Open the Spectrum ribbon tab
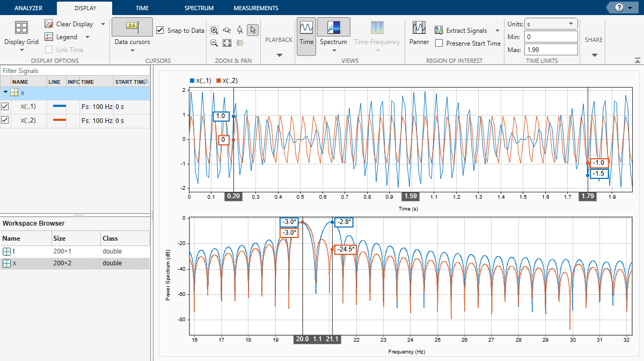Image resolution: width=644 pixels, height=361 pixels. tap(199, 8)
